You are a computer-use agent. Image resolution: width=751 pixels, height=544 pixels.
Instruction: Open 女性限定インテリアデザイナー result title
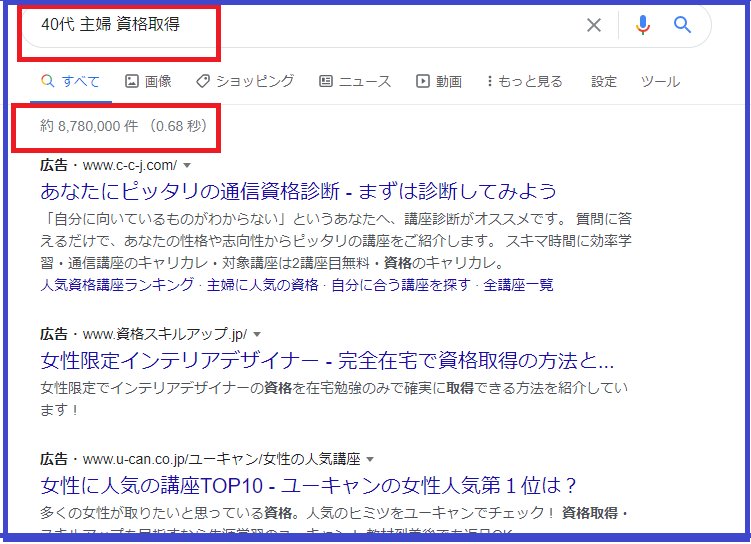tap(327, 360)
